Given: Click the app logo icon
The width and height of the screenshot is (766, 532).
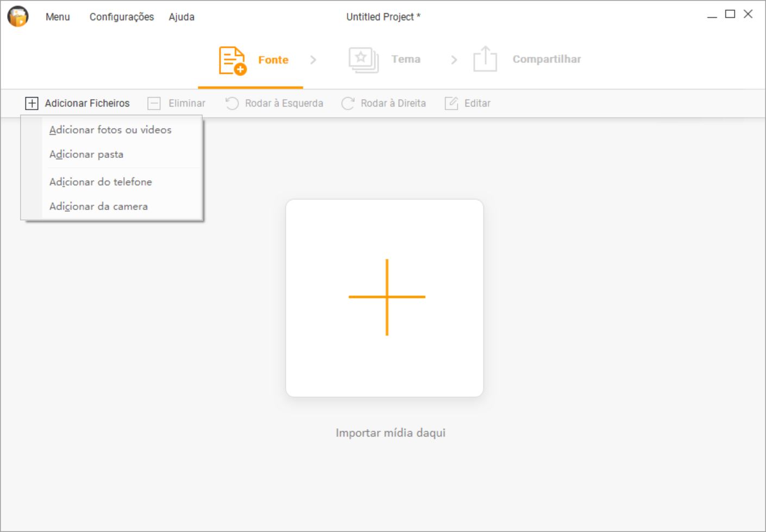Looking at the screenshot, I should (18, 17).
